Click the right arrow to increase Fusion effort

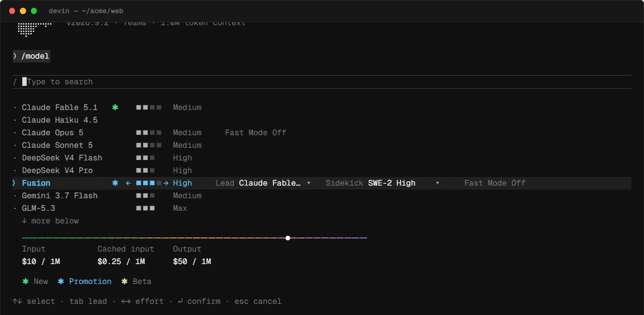tap(166, 183)
